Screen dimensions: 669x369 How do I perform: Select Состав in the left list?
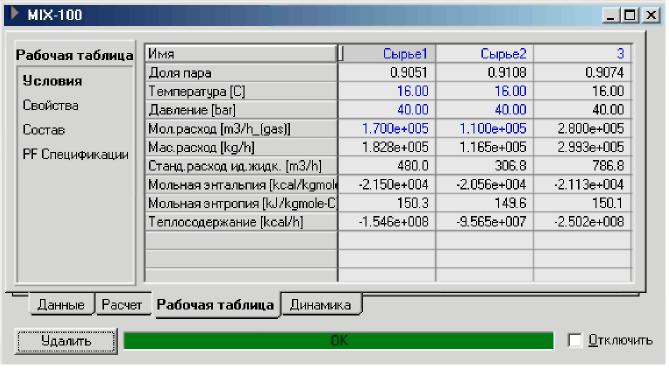tap(44, 130)
